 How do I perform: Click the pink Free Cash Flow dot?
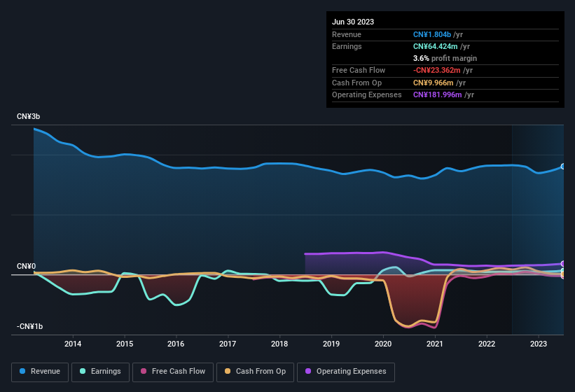pyautogui.click(x=144, y=371)
